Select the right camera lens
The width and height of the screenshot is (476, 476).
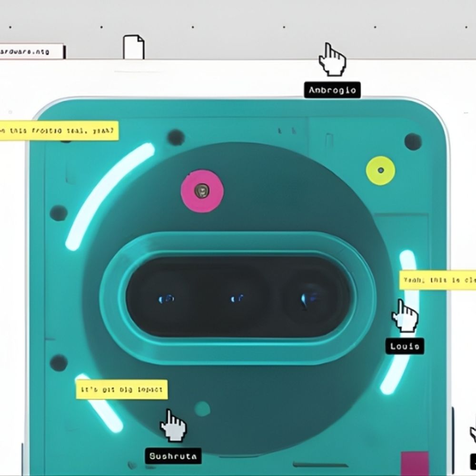307,298
